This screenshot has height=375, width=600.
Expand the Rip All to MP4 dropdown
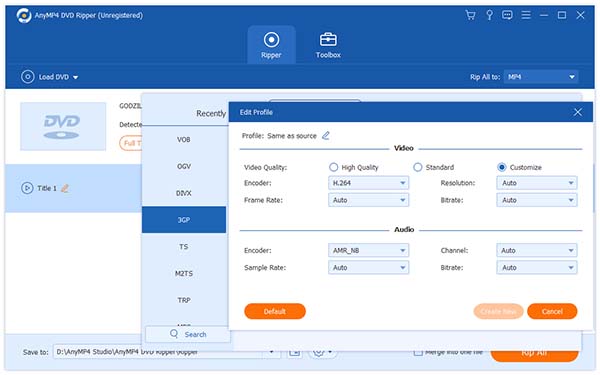pos(540,77)
